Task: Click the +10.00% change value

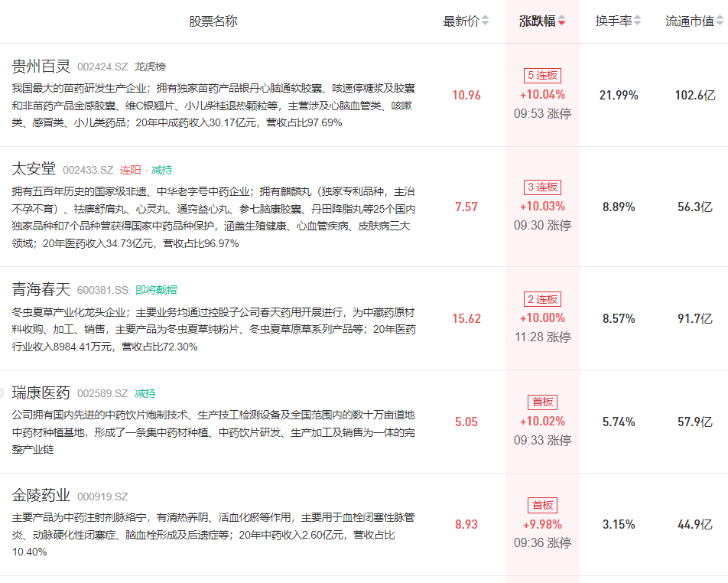Action: tap(542, 318)
